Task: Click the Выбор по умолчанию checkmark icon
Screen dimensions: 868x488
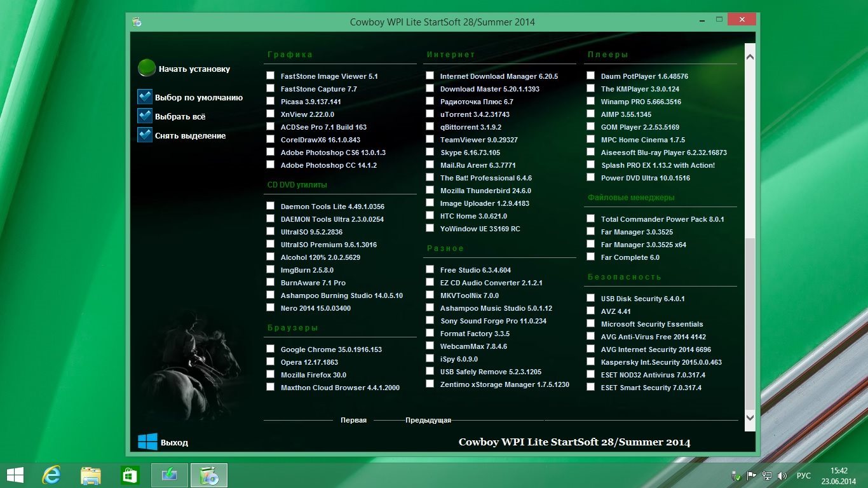Action: [145, 97]
